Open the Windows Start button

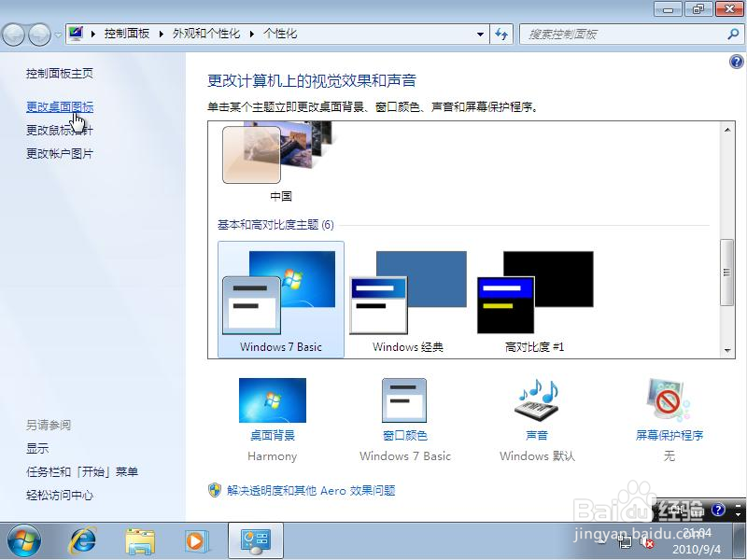tap(23, 541)
